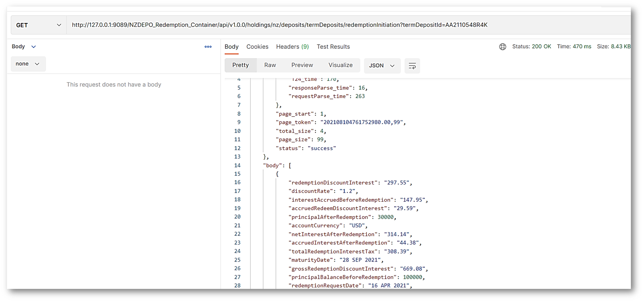The height and width of the screenshot is (302, 644).
Task: Click the request URL field
Action: (344, 25)
